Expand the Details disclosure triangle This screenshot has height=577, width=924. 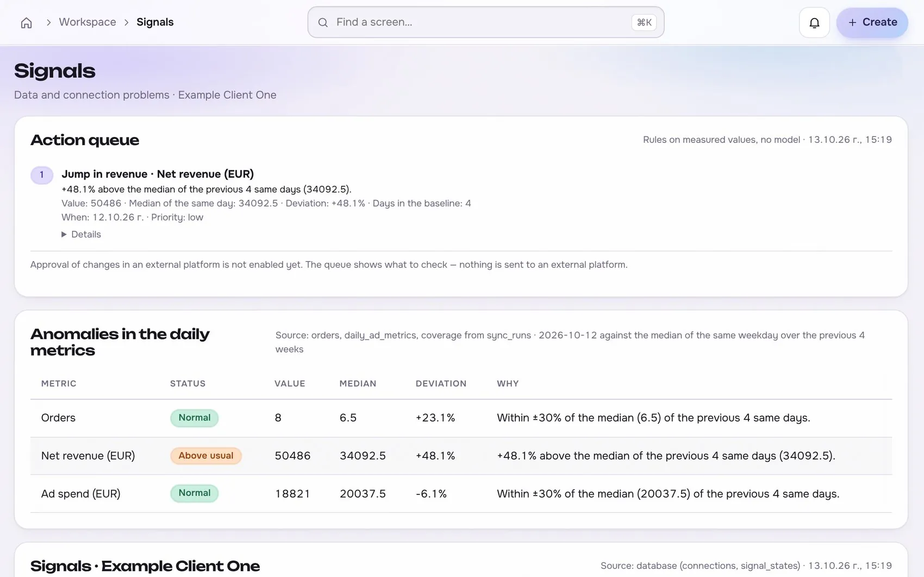[64, 234]
